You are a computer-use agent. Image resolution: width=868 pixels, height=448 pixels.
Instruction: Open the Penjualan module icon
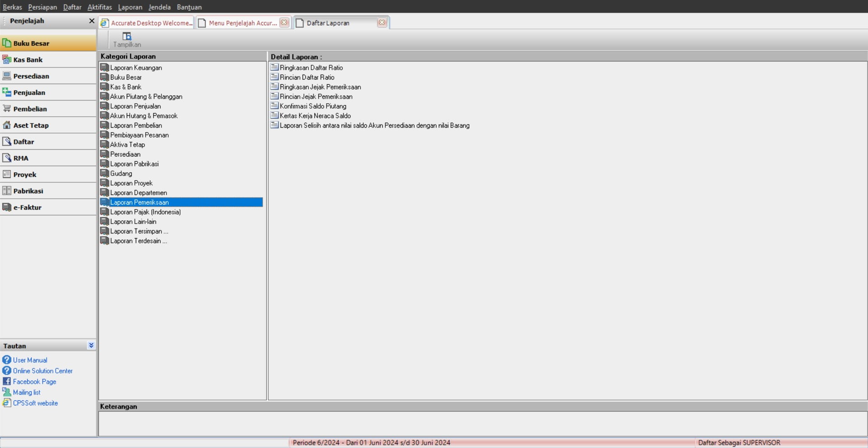coord(7,92)
